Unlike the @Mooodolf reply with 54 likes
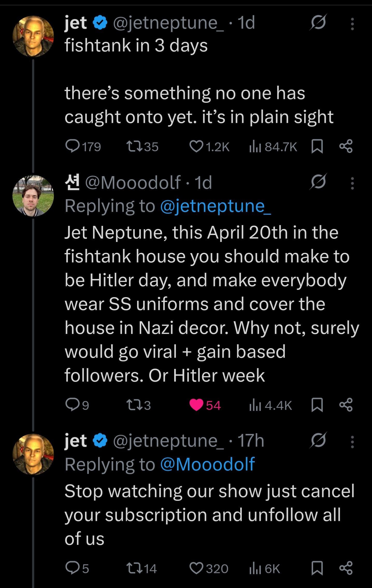Image resolution: width=372 pixels, height=588 pixels. pyautogui.click(x=196, y=405)
